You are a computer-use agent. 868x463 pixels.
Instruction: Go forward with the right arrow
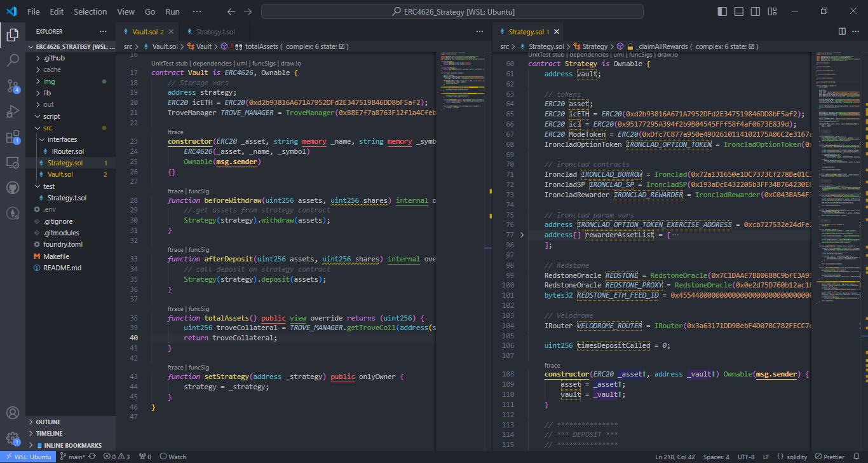click(248, 11)
